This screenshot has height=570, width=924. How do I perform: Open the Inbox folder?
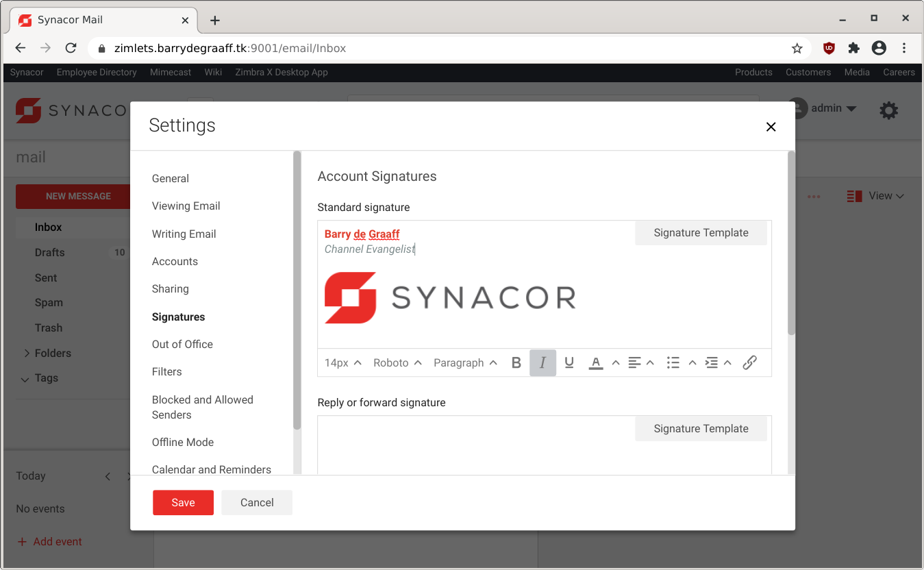(x=49, y=227)
